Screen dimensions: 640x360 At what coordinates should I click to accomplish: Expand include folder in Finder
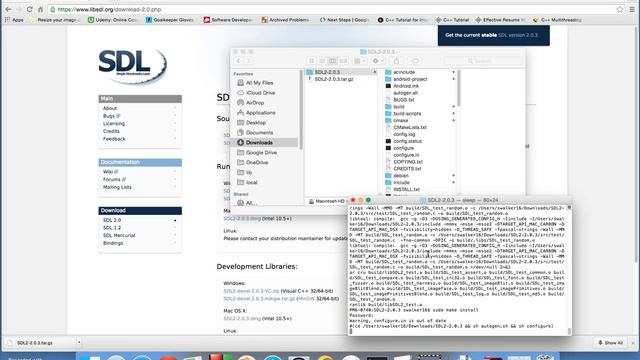[453, 182]
